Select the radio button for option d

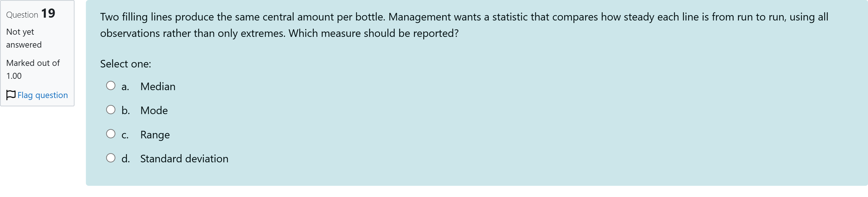(x=110, y=158)
